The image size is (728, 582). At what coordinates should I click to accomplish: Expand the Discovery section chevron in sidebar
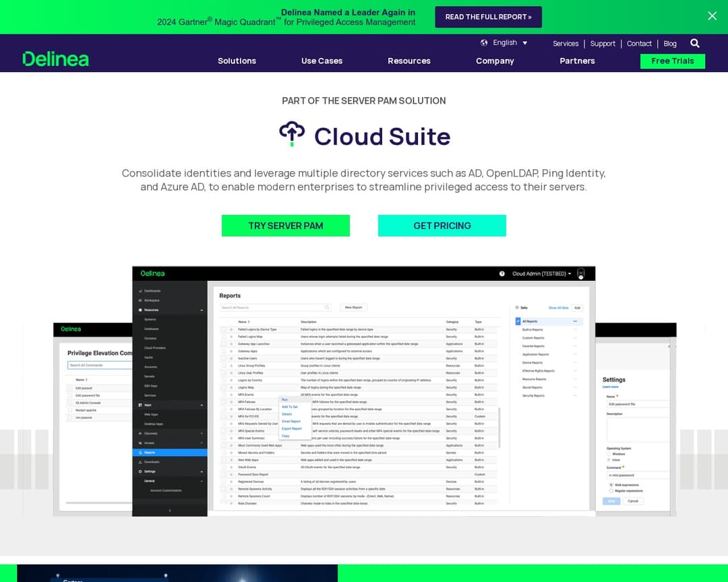pyautogui.click(x=202, y=434)
